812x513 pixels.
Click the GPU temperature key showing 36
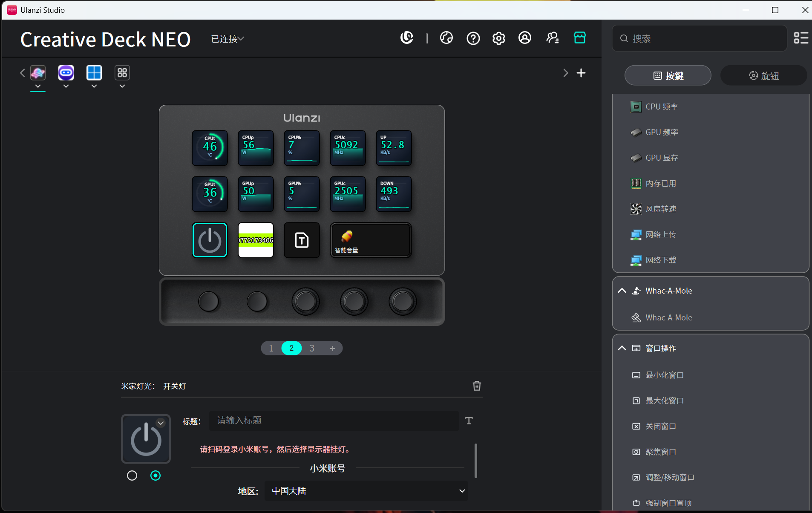210,194
